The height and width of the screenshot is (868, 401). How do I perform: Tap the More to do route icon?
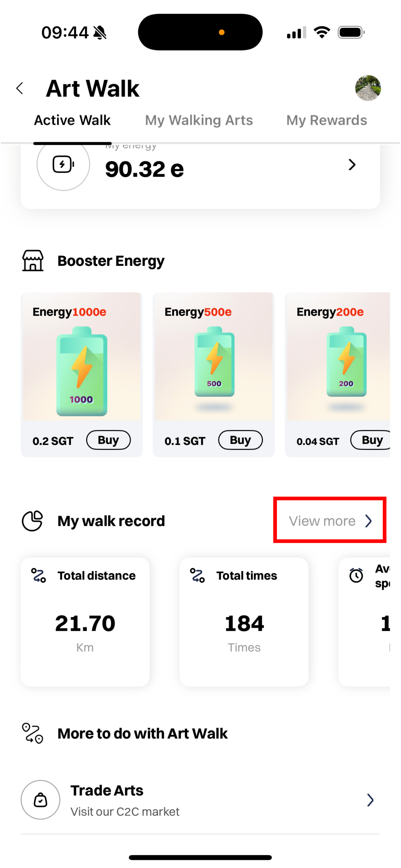pyautogui.click(x=33, y=733)
